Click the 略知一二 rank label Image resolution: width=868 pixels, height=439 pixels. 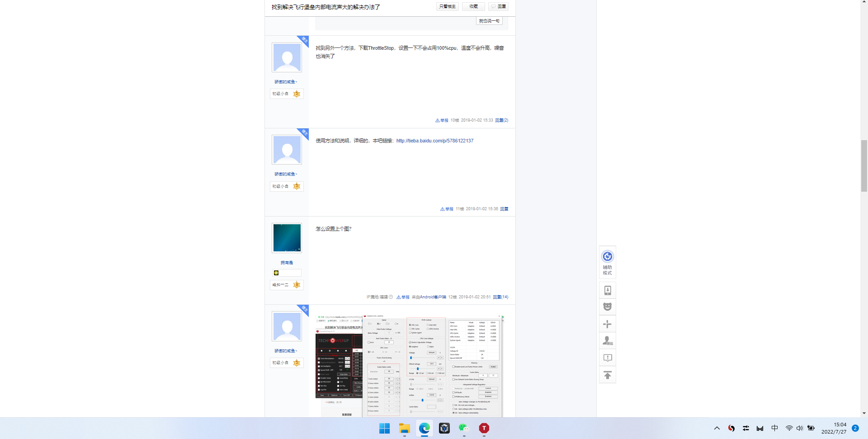[x=280, y=285]
